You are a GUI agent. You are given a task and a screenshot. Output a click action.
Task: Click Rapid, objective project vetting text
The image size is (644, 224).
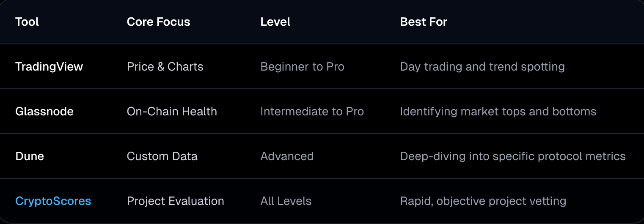(483, 201)
